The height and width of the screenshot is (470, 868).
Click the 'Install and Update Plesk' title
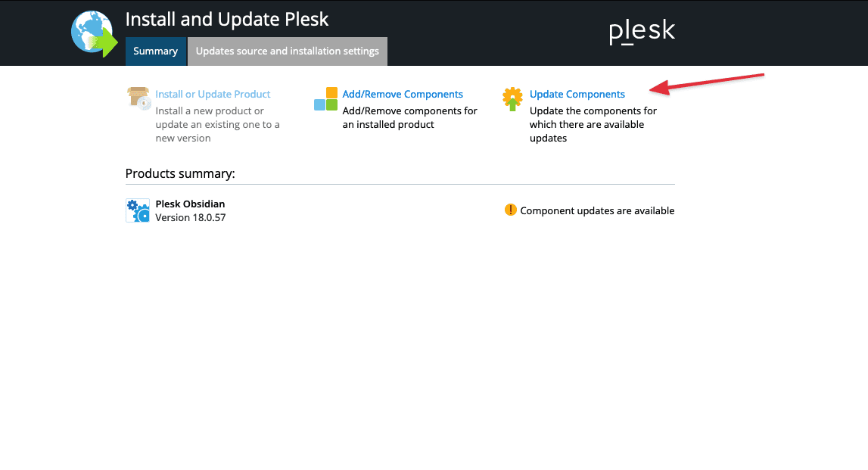[227, 19]
